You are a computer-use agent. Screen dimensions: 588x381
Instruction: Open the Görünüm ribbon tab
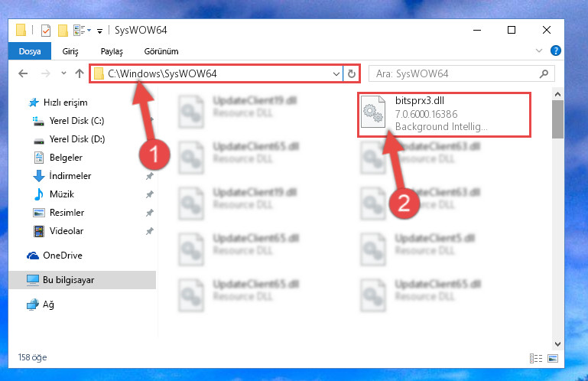[x=161, y=51]
